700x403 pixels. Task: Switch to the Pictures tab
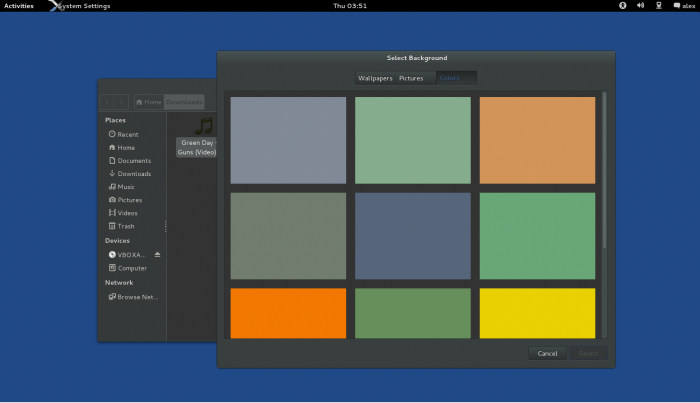tap(411, 78)
